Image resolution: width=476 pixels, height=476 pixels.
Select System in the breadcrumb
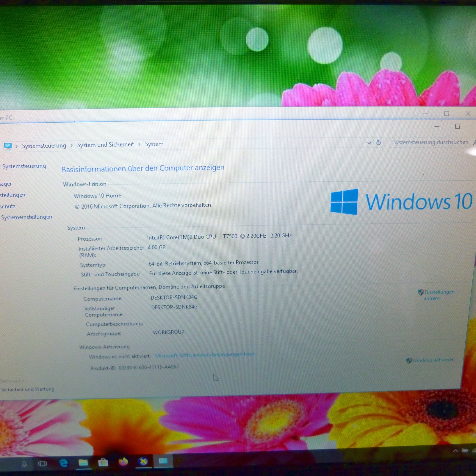tap(154, 144)
